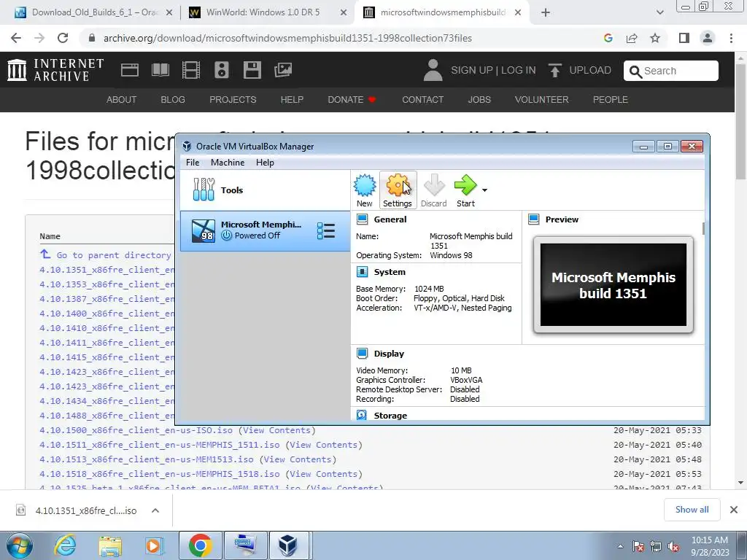
Task: Launch Internet Explorer from taskbar
Action: 65,545
